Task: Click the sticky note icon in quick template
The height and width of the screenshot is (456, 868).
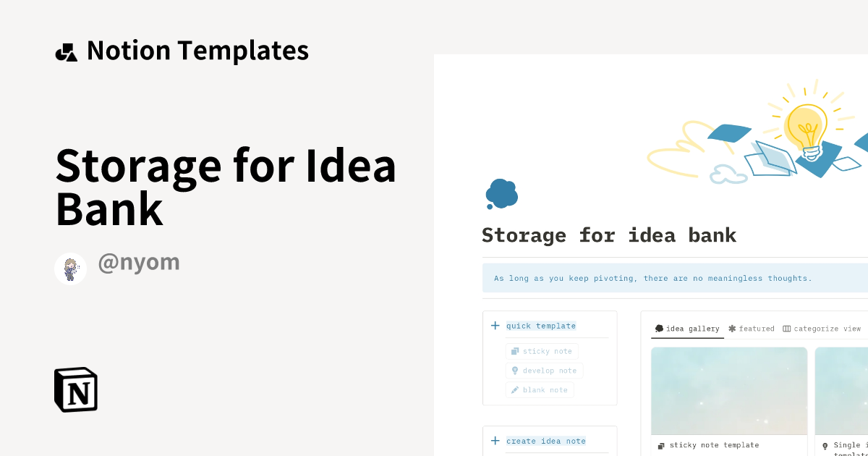Action: (515, 351)
